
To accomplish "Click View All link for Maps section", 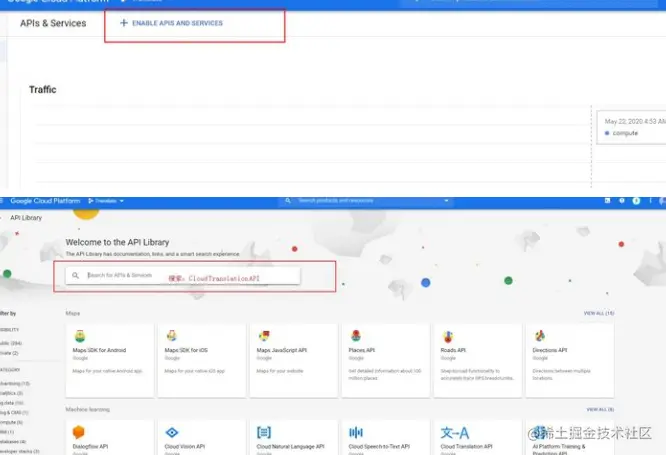I will pos(599,313).
